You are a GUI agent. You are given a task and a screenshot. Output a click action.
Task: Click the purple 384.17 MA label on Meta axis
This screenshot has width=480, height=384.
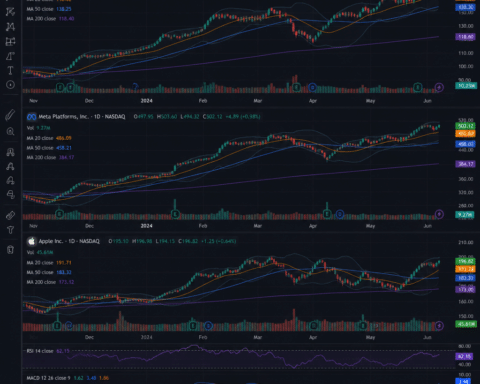click(x=465, y=164)
